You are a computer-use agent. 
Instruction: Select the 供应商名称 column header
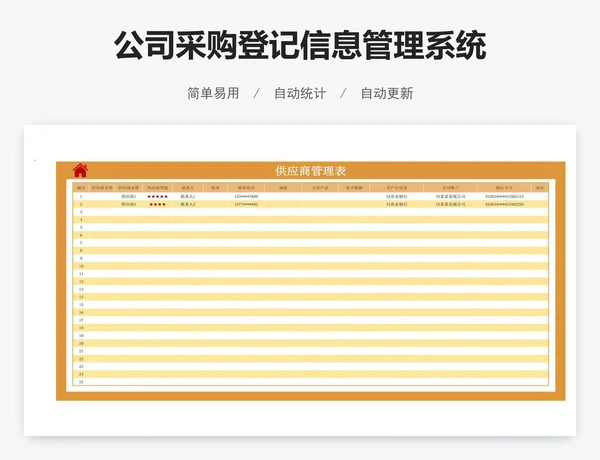pos(129,187)
